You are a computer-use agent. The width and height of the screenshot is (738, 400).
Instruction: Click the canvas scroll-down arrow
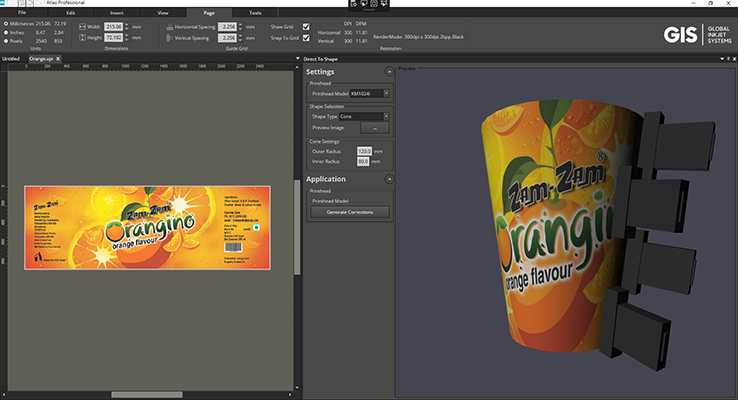(x=297, y=388)
